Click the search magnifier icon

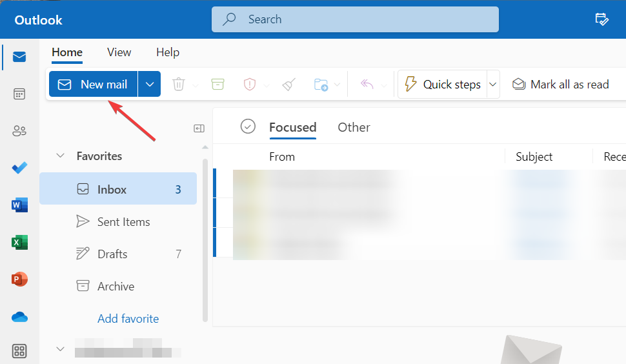pyautogui.click(x=229, y=19)
